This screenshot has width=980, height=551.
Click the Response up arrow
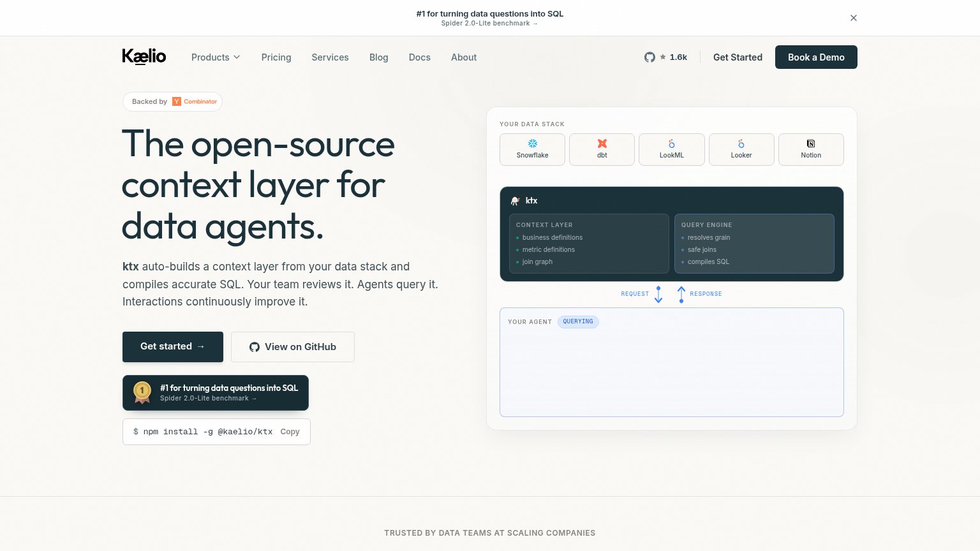tap(681, 295)
